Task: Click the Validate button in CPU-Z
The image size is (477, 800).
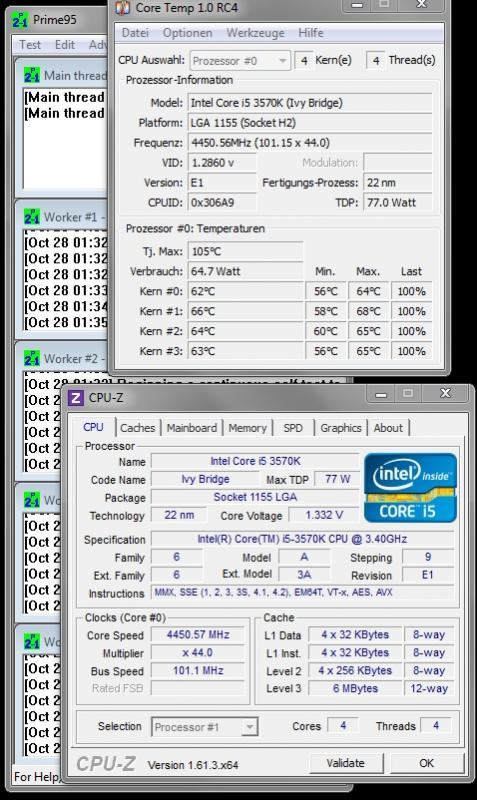Action: (346, 763)
